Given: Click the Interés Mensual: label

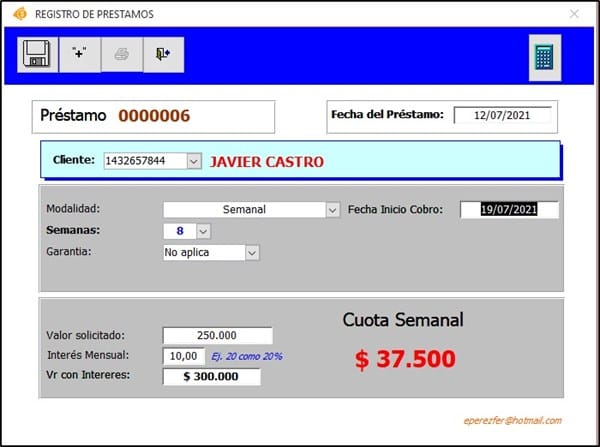Looking at the screenshot, I should point(88,355).
